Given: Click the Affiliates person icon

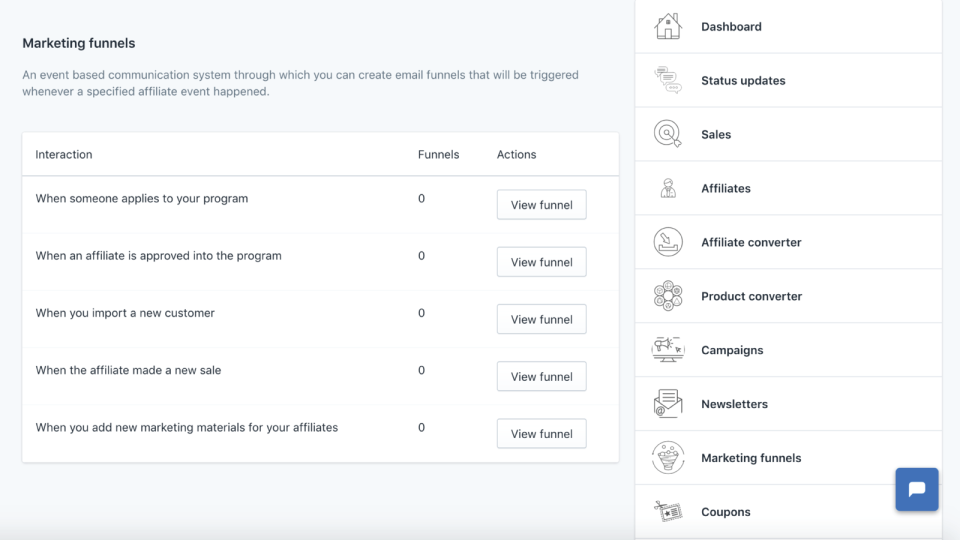Looking at the screenshot, I should (x=668, y=188).
